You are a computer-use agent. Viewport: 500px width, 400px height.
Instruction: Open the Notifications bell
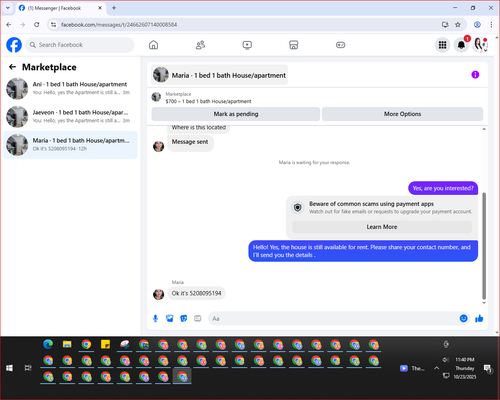(461, 45)
